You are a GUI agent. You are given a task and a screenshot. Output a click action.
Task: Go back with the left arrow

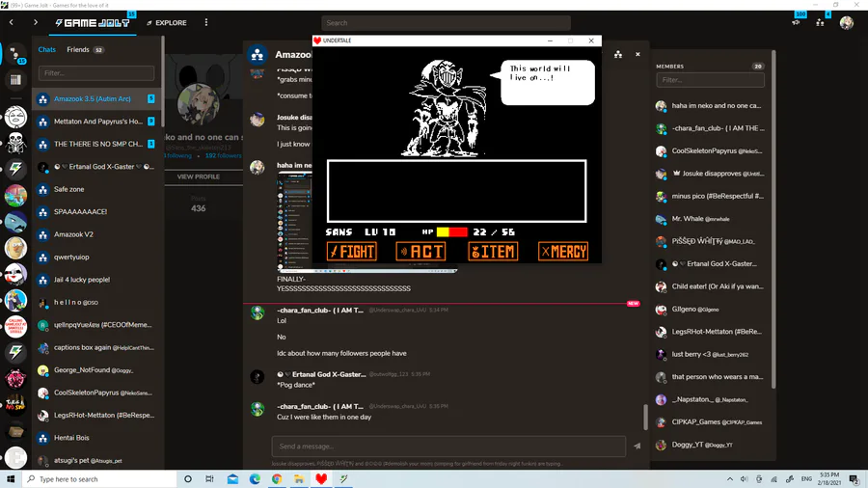click(x=11, y=23)
